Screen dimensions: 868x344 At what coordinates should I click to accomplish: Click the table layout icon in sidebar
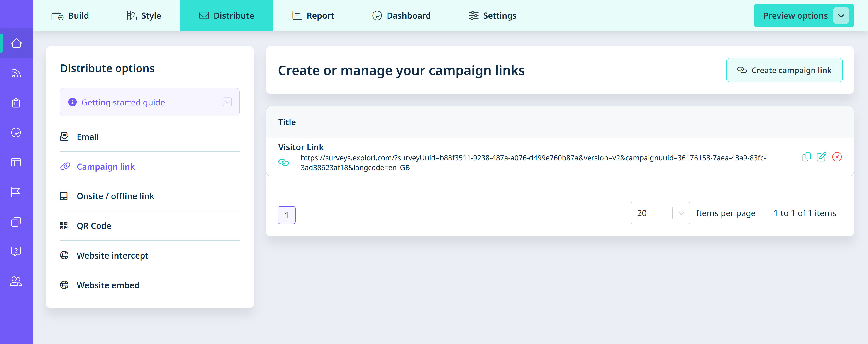click(x=16, y=162)
